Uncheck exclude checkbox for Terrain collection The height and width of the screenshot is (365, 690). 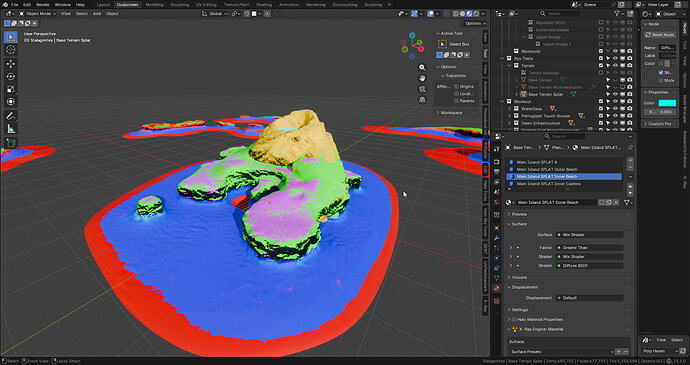tap(601, 66)
